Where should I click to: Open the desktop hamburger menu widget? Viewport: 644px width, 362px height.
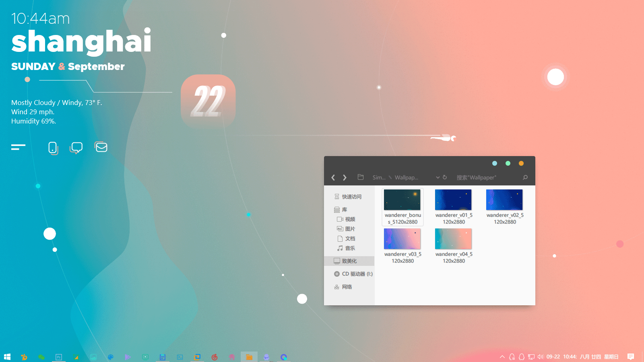click(x=18, y=147)
